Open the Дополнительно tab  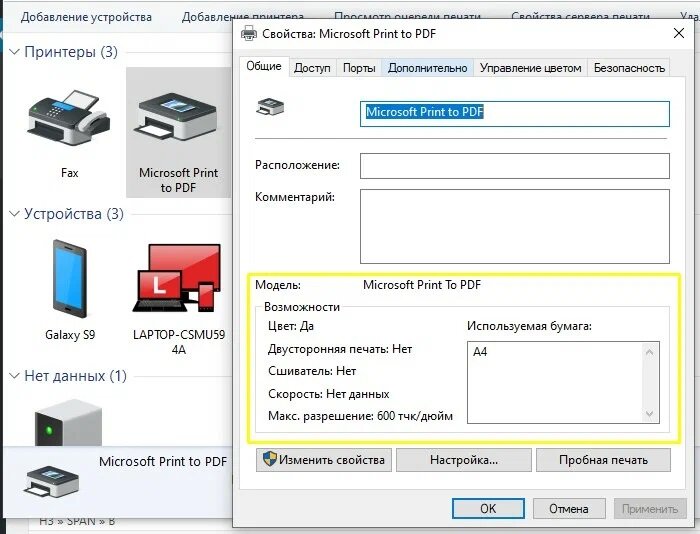(x=428, y=68)
